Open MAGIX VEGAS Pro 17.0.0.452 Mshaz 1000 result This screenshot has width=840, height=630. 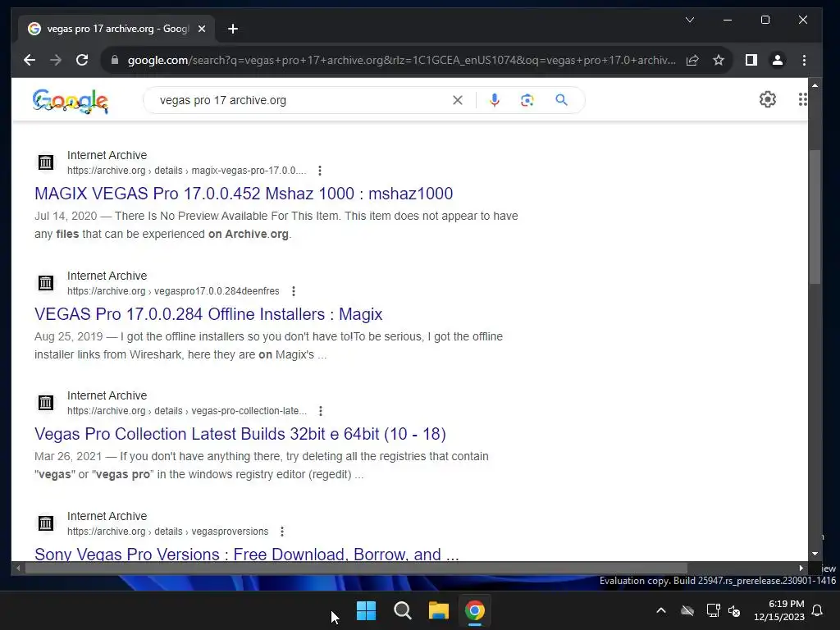[x=244, y=194]
